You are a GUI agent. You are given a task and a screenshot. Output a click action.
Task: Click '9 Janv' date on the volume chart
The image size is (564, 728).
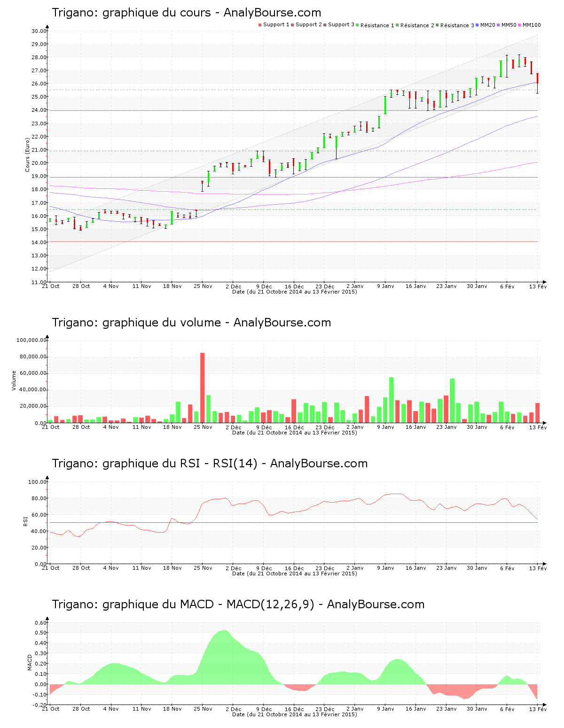point(386,427)
